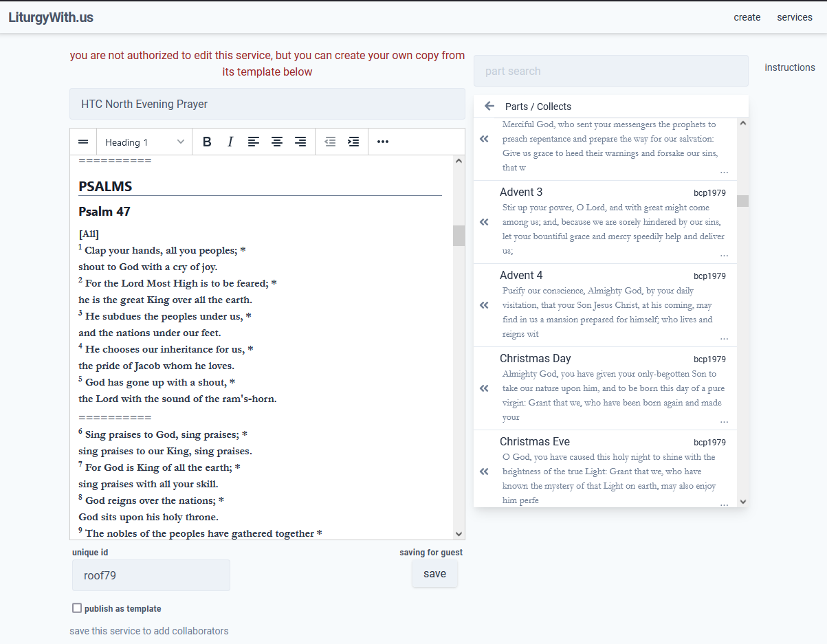Viewport: 827px width, 644px height.
Task: Insert horizontal line from toolbar
Action: tap(83, 142)
